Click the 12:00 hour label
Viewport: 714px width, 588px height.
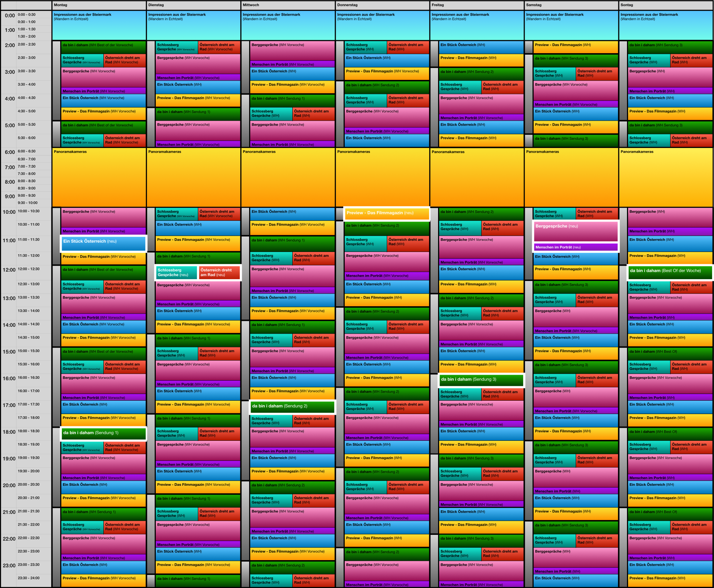click(x=9, y=270)
